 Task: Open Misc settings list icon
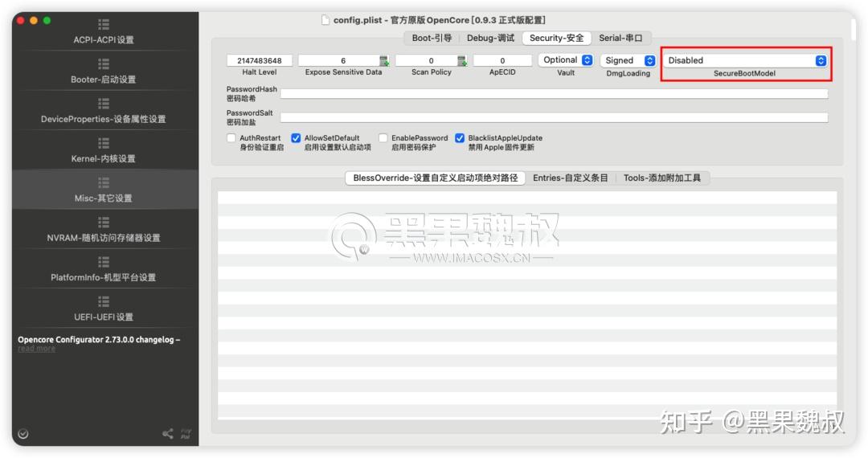tap(104, 182)
